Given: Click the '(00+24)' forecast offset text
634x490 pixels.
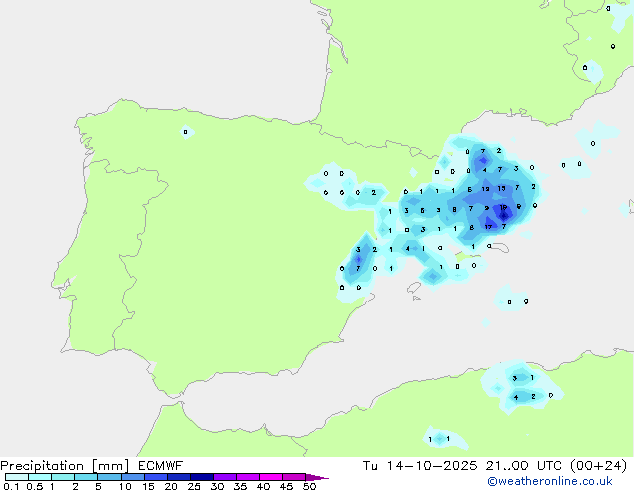Looking at the screenshot, I should point(598,466).
